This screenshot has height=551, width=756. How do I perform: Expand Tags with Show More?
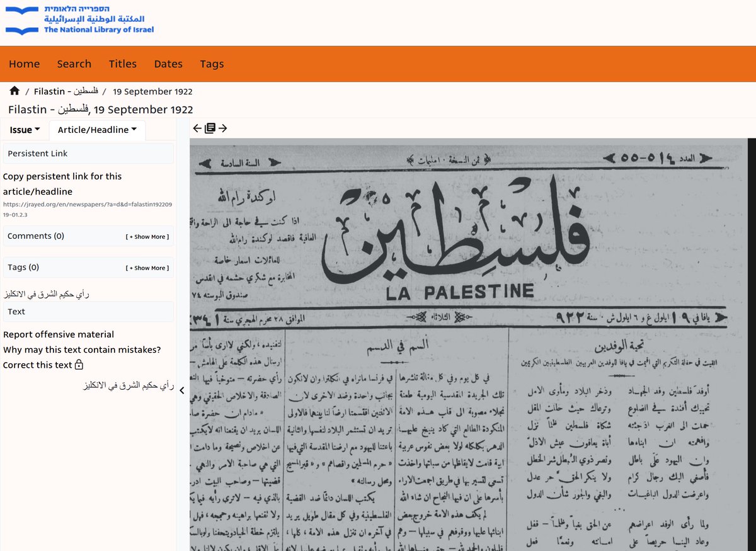tap(147, 268)
